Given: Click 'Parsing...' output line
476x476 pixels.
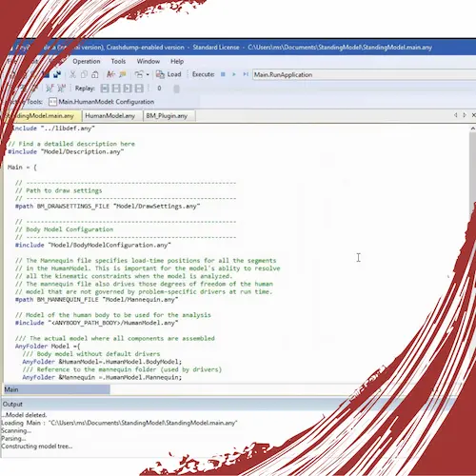Looking at the screenshot, I should click(13, 439).
